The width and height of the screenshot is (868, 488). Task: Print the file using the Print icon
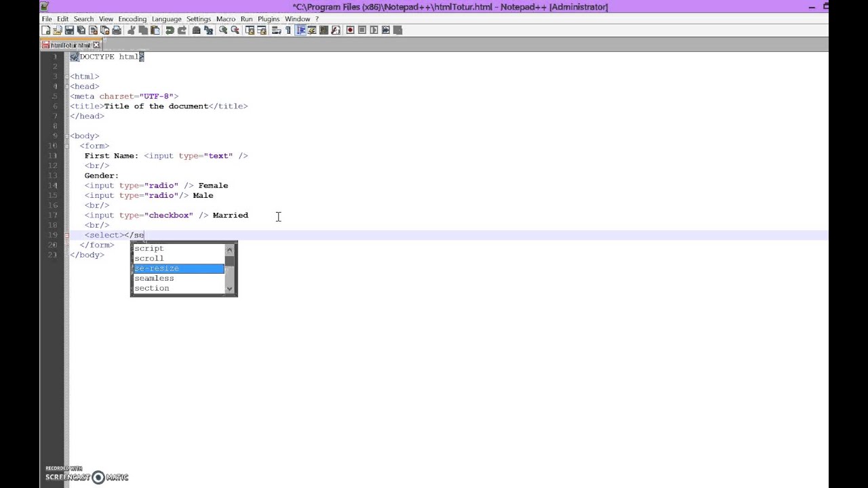[x=117, y=30]
